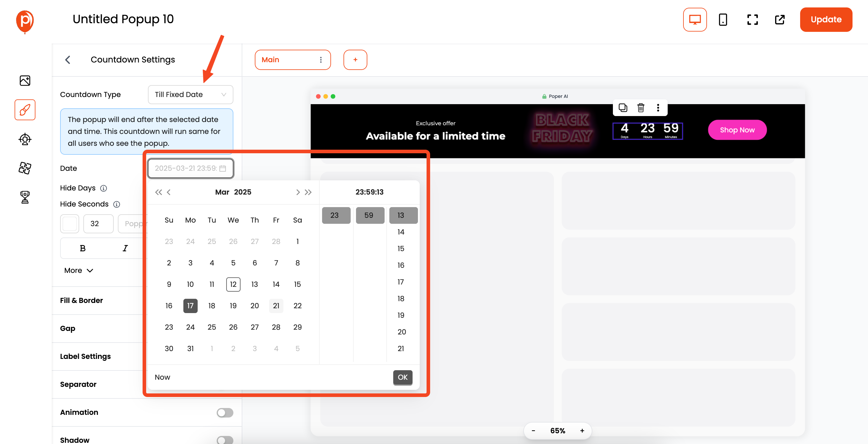Click the Poper logo icon
The width and height of the screenshot is (868, 444).
(x=25, y=21)
